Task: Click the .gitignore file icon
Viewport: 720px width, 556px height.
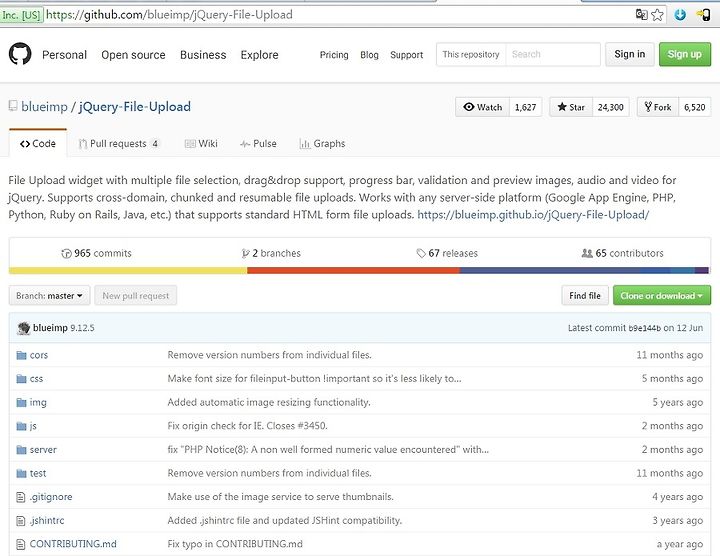Action: coord(21,497)
